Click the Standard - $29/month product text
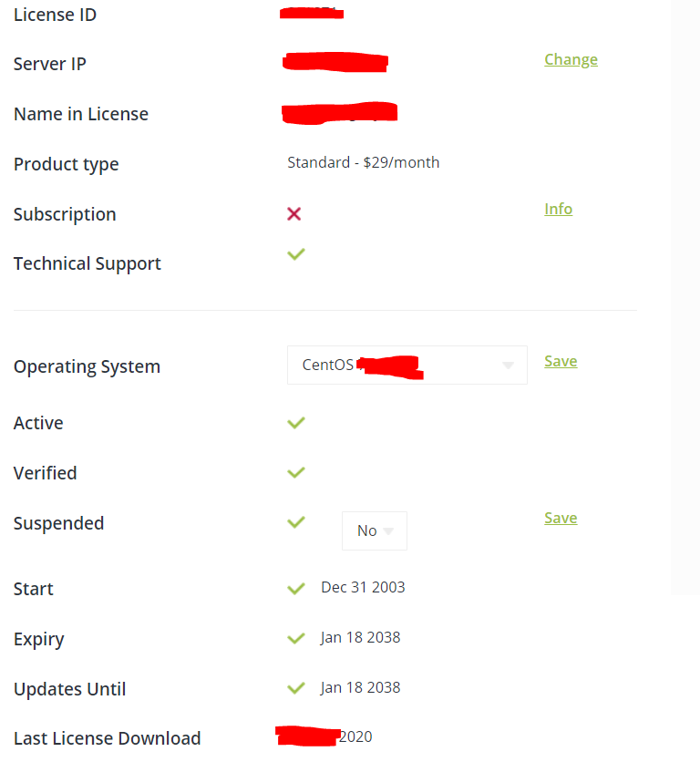 (363, 162)
